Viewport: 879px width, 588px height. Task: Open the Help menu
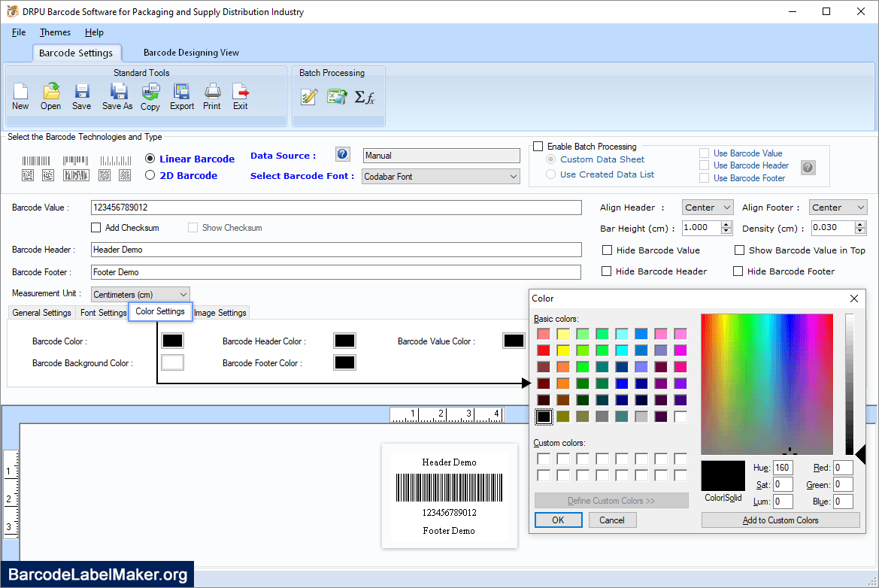click(94, 32)
